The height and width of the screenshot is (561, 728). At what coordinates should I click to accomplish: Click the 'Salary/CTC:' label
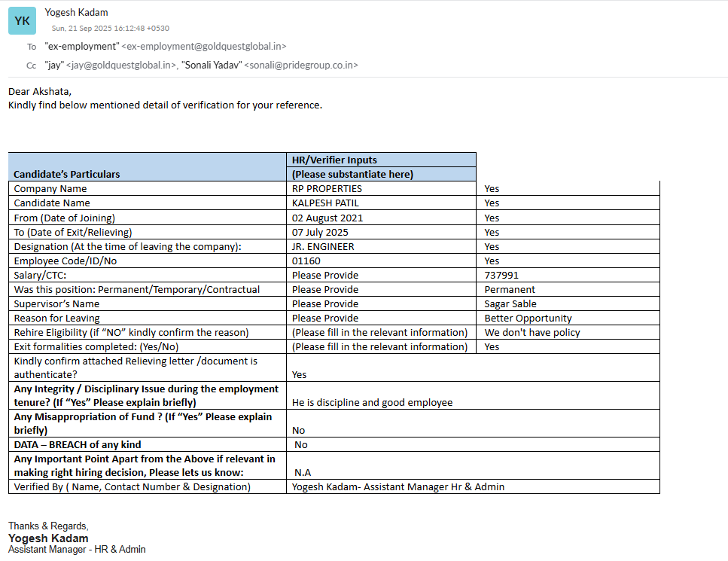coord(40,276)
